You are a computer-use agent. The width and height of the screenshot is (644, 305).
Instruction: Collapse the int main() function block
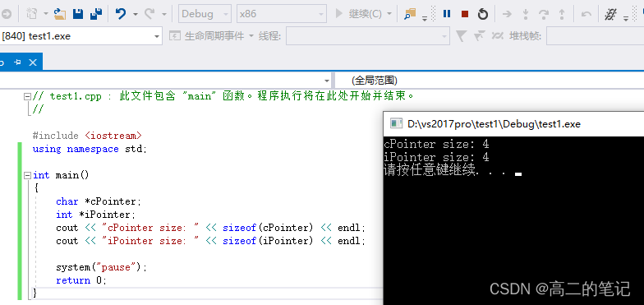pos(28,176)
